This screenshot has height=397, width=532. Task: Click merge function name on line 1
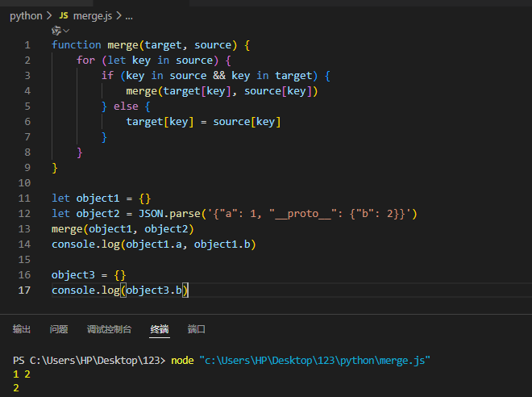click(x=123, y=45)
